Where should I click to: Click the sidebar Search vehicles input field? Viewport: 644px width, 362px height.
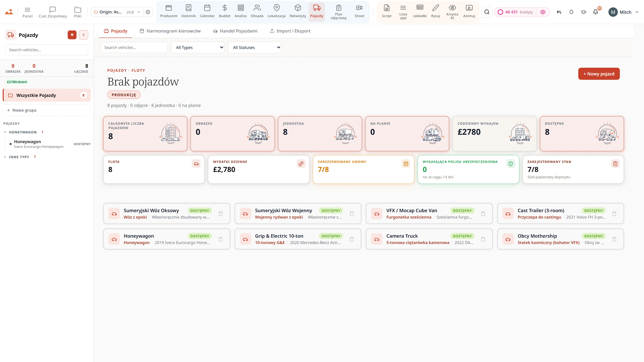(47, 50)
